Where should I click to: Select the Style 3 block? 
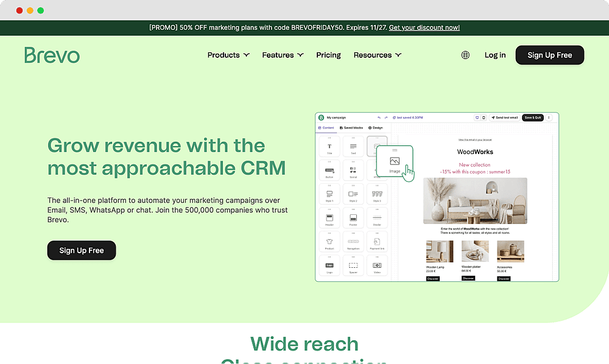click(x=377, y=194)
